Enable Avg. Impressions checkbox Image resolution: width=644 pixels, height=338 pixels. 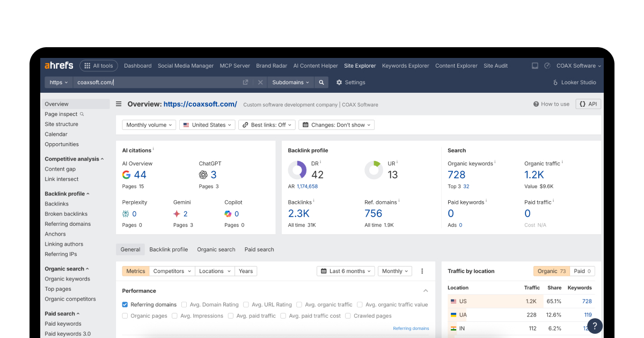(175, 316)
